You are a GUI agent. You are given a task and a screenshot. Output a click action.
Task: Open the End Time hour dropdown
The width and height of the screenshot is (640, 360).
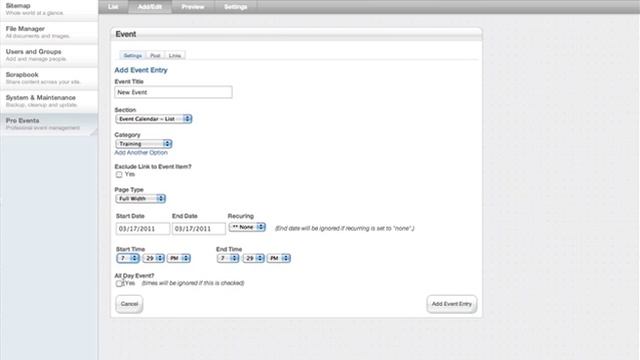pos(228,258)
